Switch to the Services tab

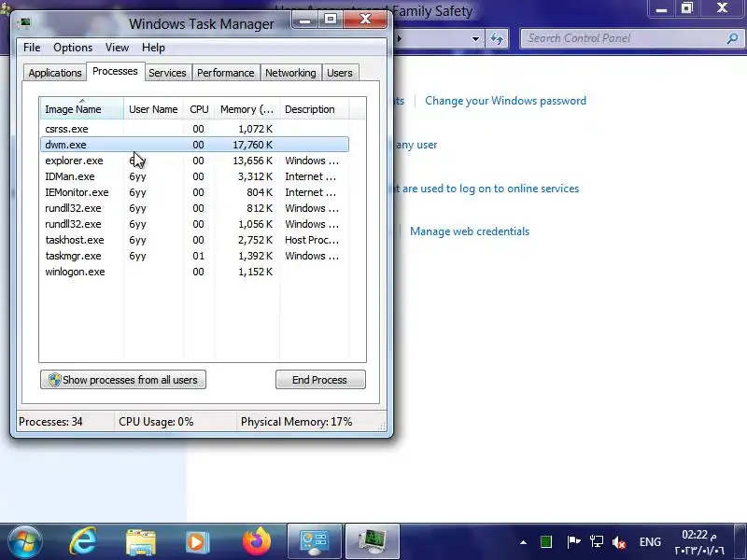167,73
